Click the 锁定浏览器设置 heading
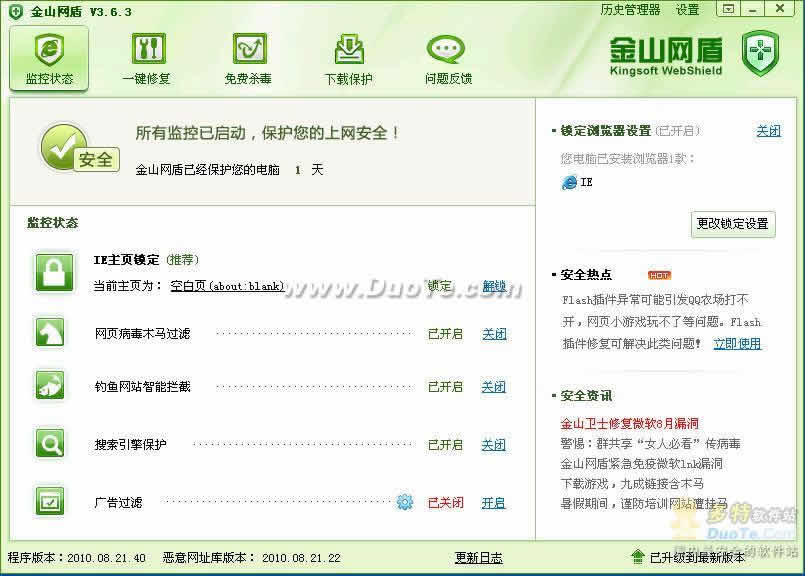Viewport: 805px width, 576px height. coord(606,131)
